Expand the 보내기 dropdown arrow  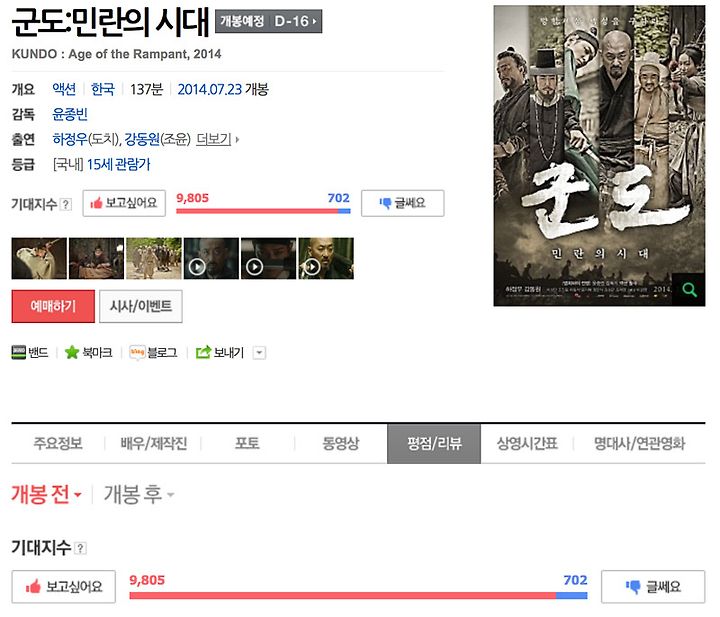click(259, 353)
